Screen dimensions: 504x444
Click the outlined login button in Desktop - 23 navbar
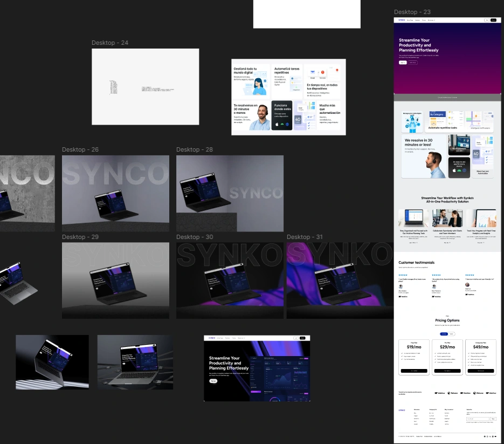[x=487, y=20]
